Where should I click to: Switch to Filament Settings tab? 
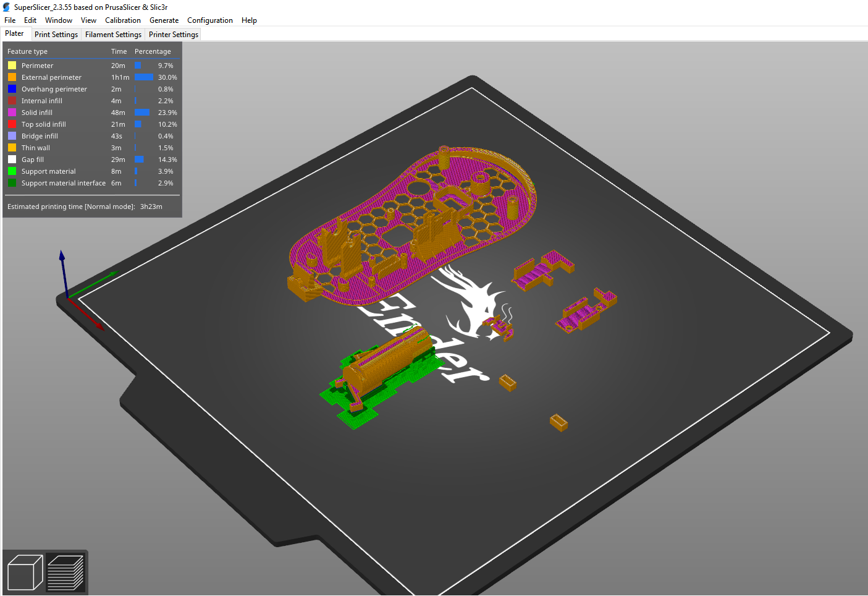pyautogui.click(x=113, y=35)
